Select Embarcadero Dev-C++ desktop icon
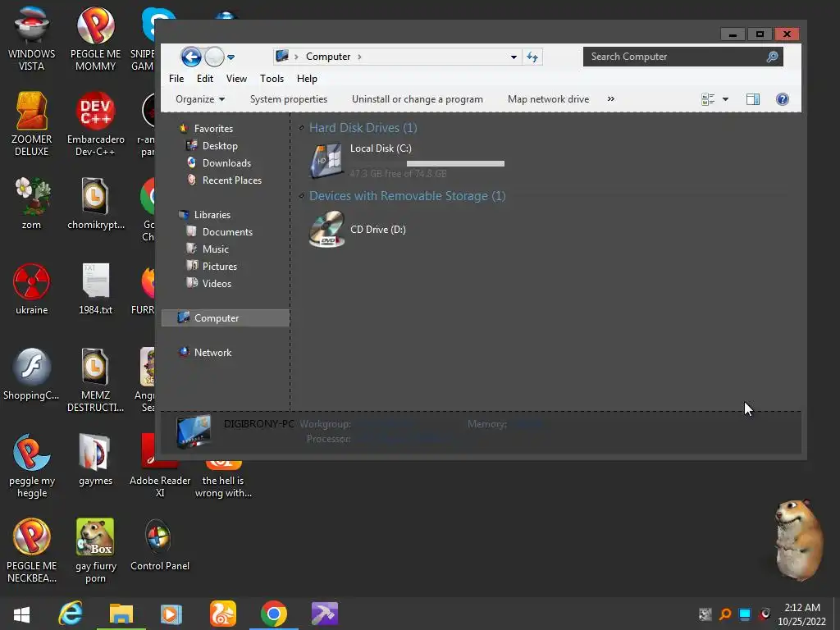Screen dimensions: 840x630 coord(95,125)
